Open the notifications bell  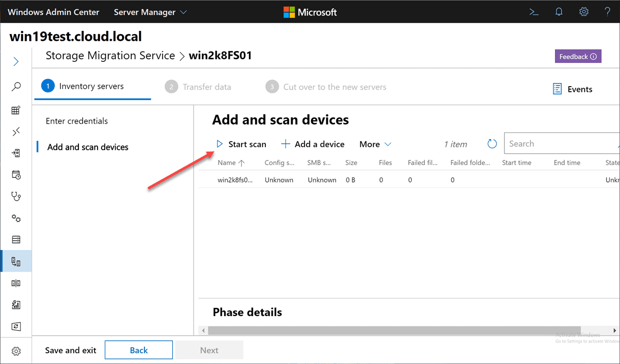[559, 12]
